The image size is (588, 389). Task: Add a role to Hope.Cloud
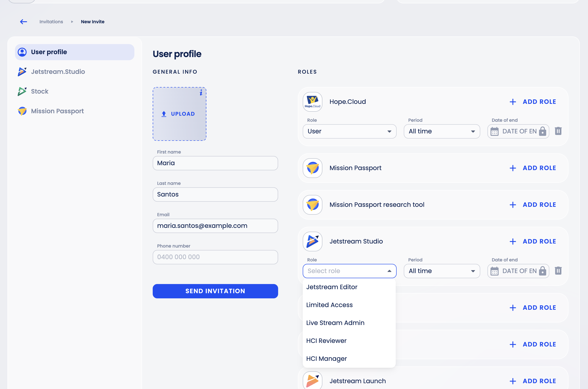coord(533,102)
